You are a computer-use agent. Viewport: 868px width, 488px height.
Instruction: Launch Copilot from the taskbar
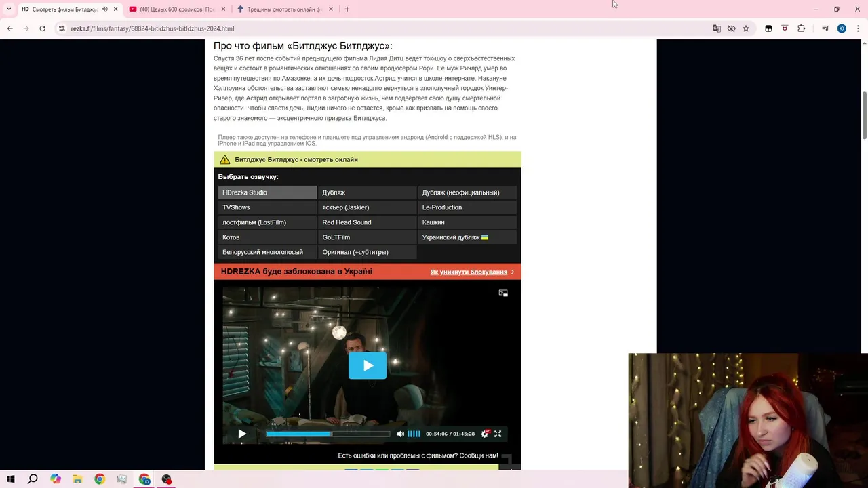[x=56, y=479]
